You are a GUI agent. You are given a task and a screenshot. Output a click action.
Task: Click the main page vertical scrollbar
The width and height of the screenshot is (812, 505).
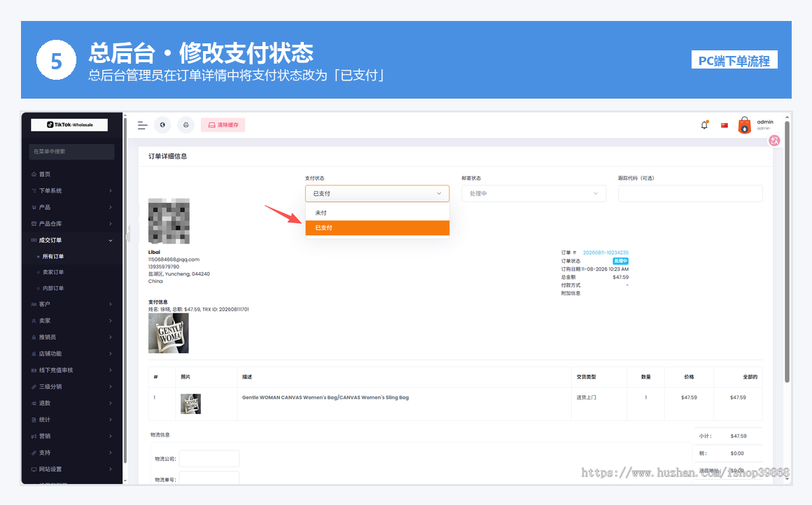pyautogui.click(x=787, y=252)
